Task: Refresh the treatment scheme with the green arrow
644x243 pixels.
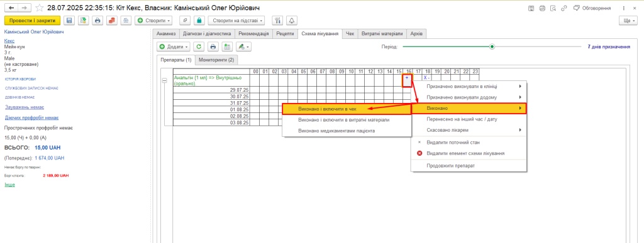Action: [x=199, y=46]
